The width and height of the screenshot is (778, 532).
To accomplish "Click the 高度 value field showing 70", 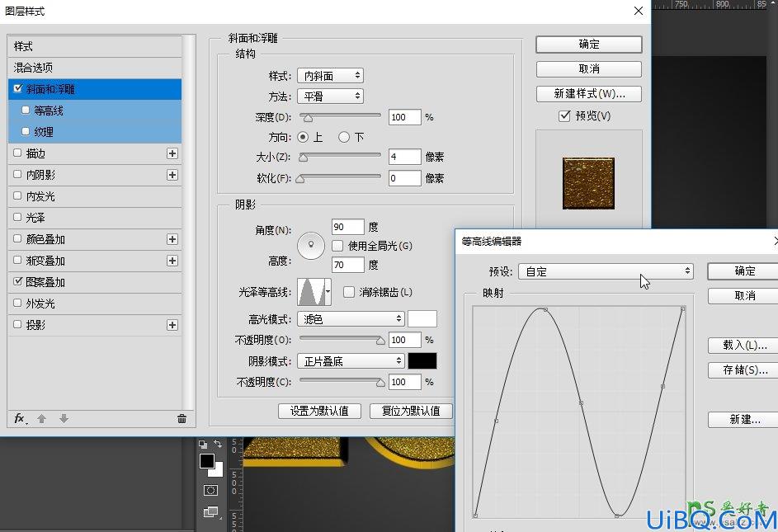I will pyautogui.click(x=348, y=265).
